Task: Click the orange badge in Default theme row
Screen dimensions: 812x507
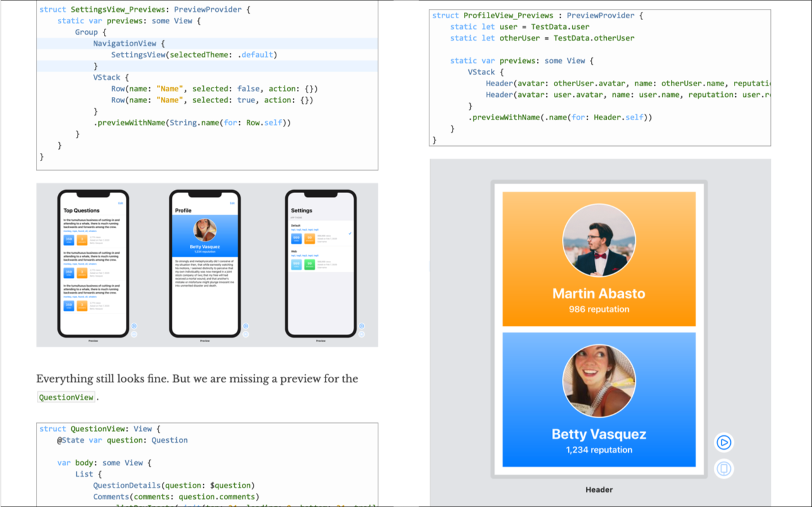Action: pos(309,239)
